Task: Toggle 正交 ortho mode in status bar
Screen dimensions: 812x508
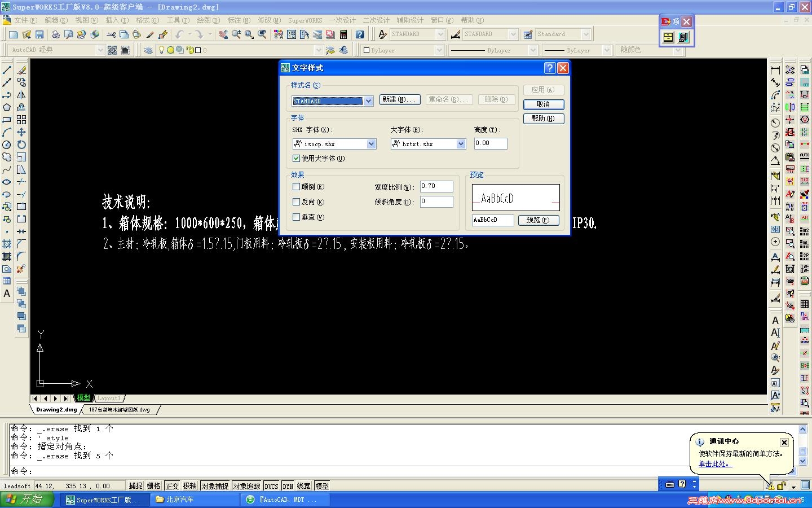Action: [172, 486]
